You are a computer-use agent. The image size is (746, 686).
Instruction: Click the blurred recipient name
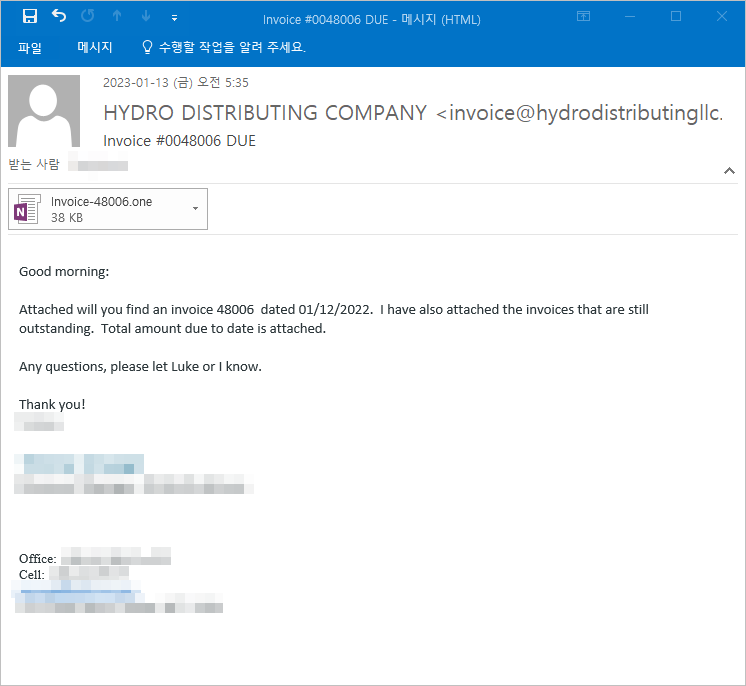point(98,165)
